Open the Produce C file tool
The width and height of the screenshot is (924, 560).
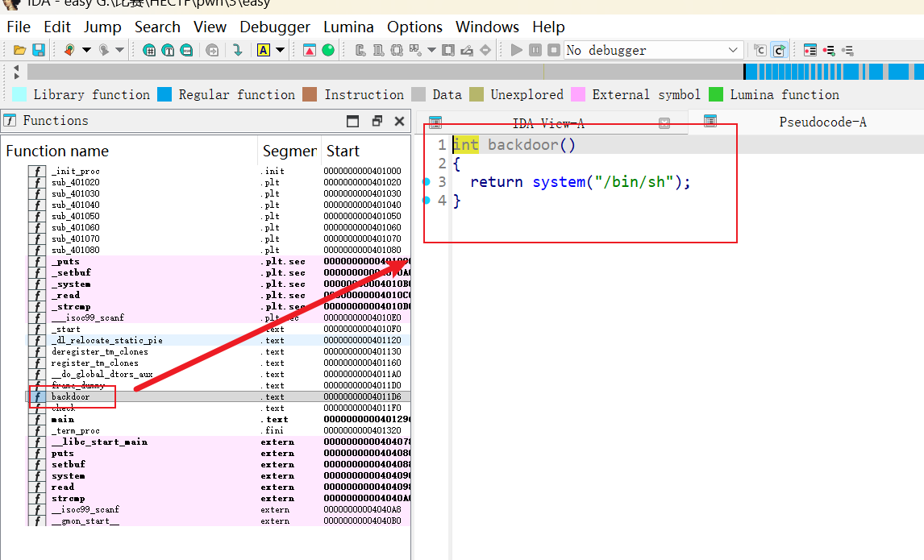click(x=759, y=50)
